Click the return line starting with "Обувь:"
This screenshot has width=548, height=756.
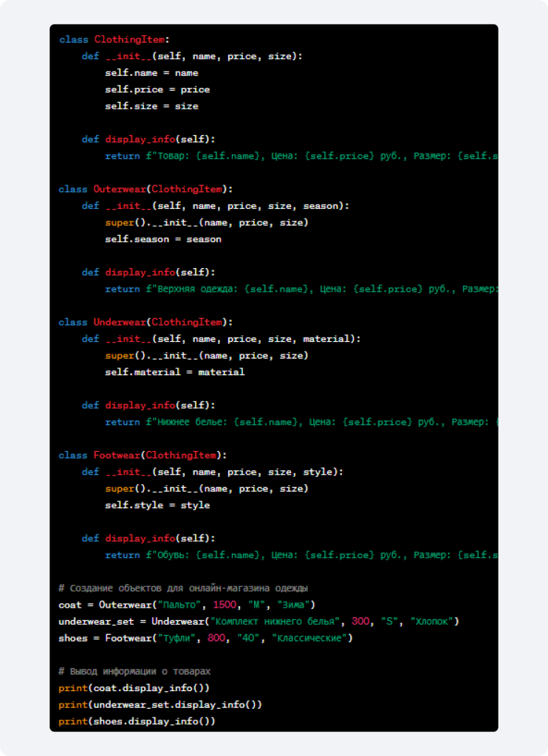click(x=301, y=555)
